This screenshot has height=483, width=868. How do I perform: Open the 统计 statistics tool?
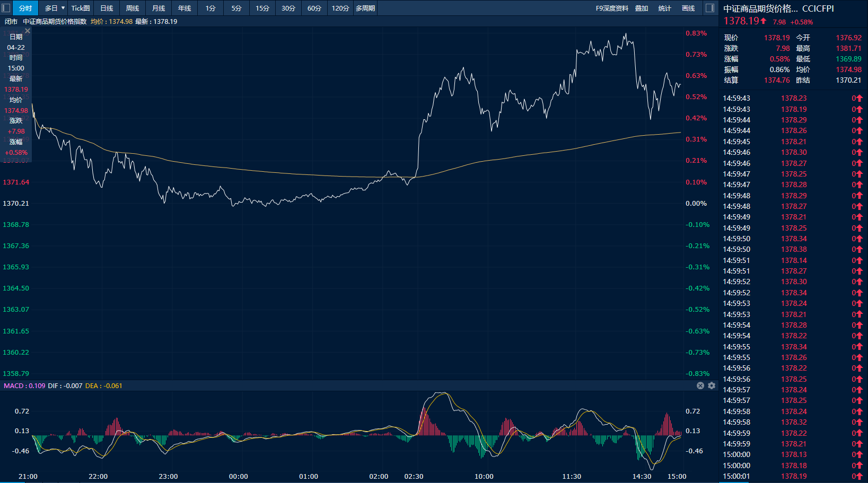(664, 8)
